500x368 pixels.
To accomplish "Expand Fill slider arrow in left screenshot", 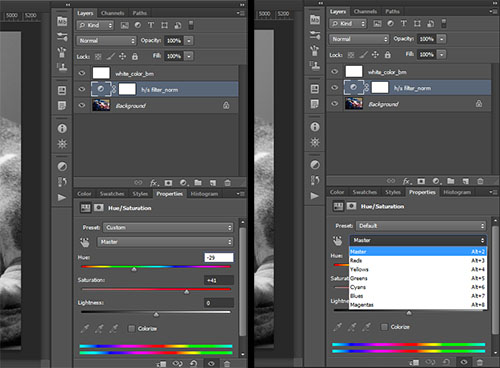I will (x=189, y=56).
